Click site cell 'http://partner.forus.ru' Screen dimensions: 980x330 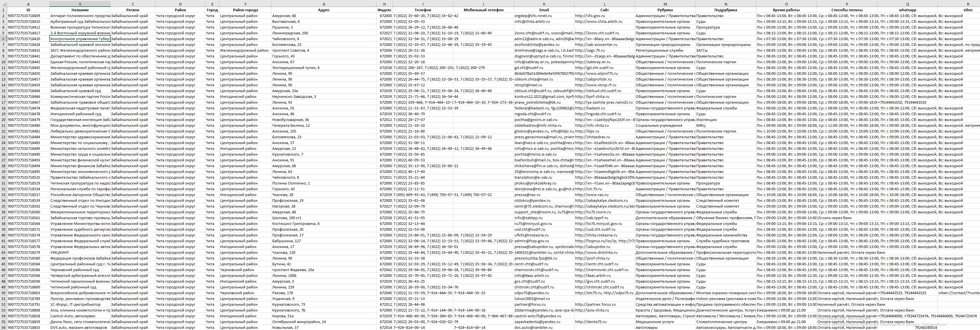click(x=604, y=305)
